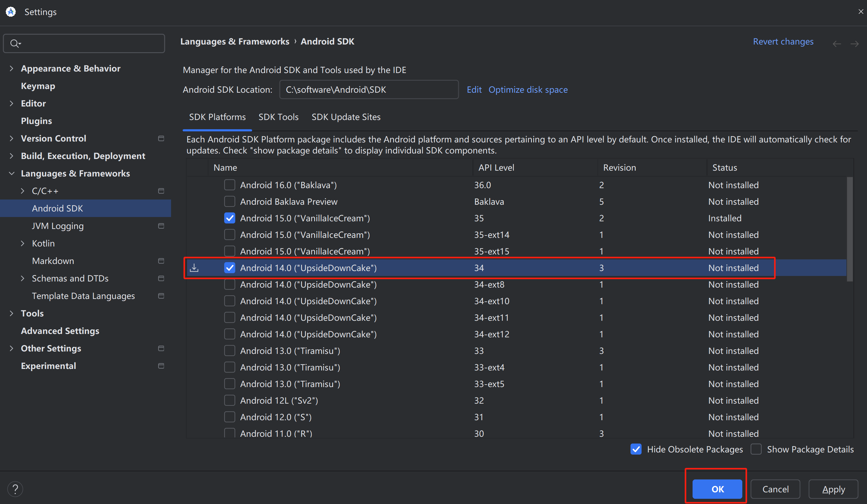Click the forward navigation arrow icon
Screen dimensions: 867x504
855,44
